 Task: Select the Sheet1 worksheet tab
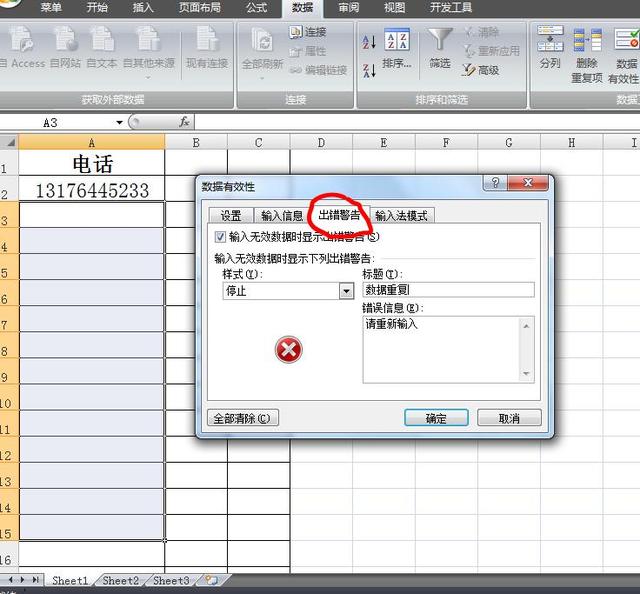(x=70, y=580)
